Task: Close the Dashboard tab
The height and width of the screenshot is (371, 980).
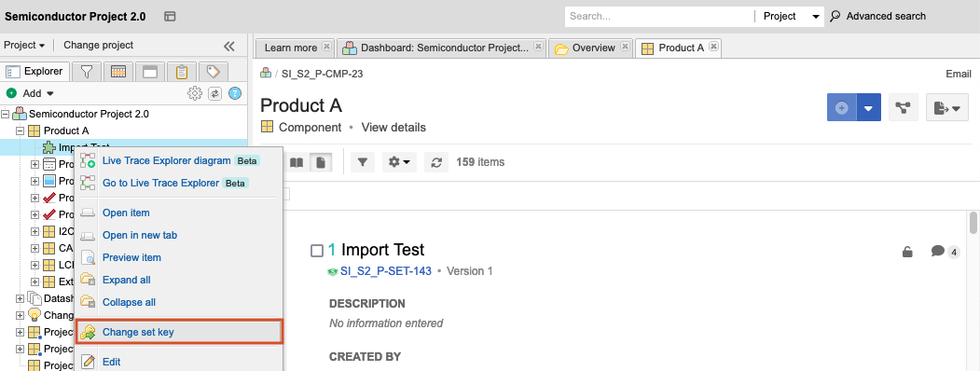Action: click(537, 47)
